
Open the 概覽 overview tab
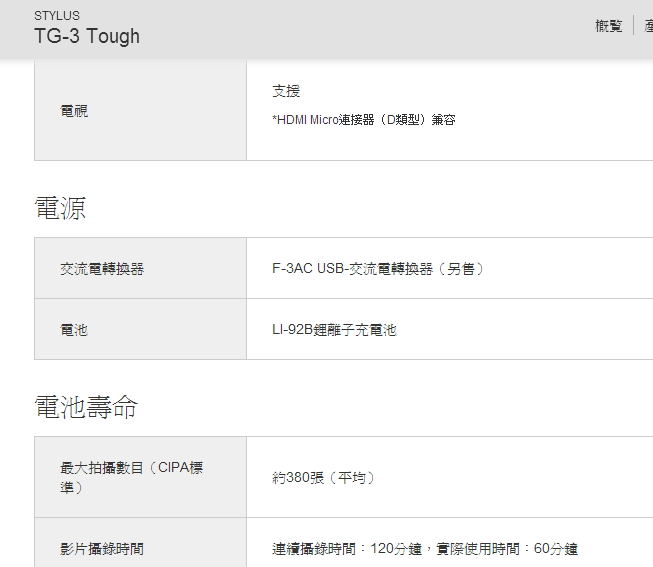[x=608, y=26]
